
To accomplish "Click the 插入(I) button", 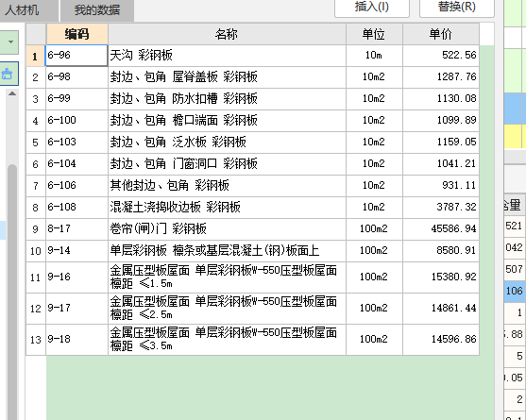I will click(x=372, y=8).
